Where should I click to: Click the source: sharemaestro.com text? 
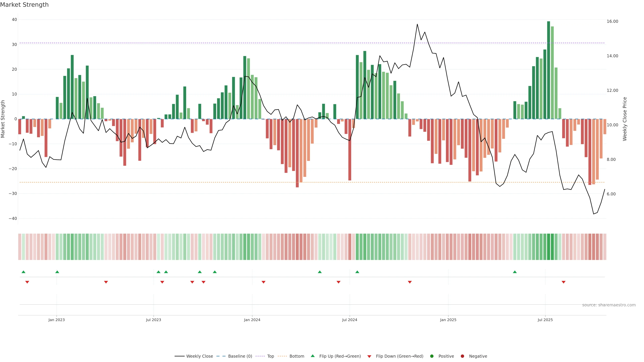609,305
